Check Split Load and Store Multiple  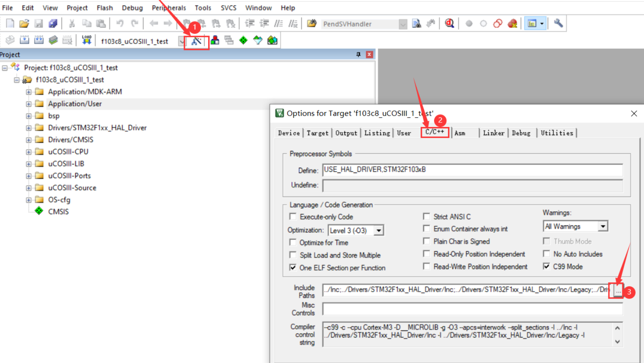point(293,255)
